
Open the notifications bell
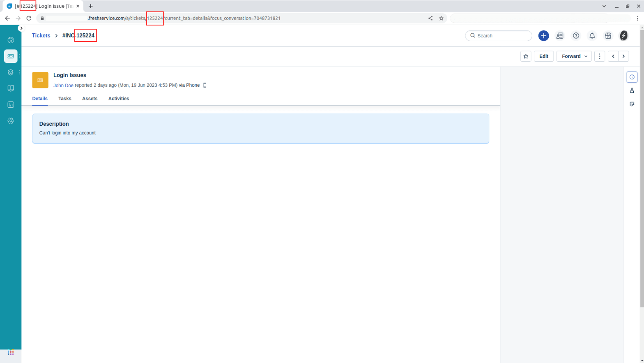click(592, 36)
